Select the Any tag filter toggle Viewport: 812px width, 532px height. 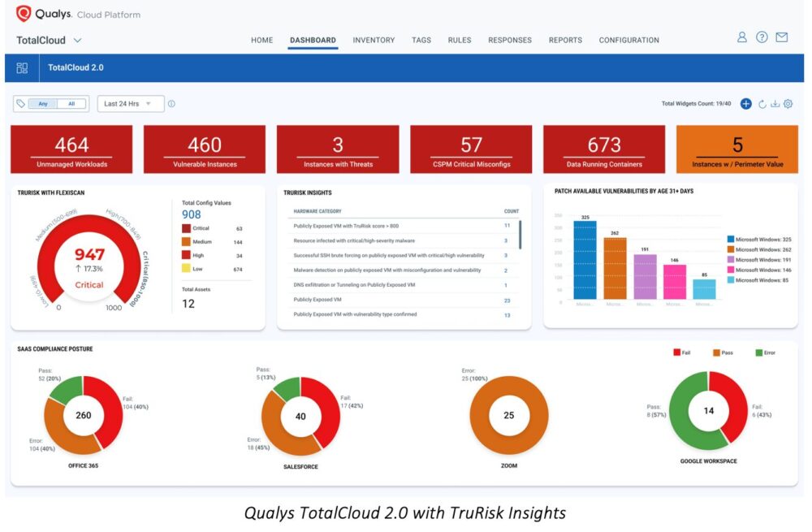pyautogui.click(x=43, y=104)
